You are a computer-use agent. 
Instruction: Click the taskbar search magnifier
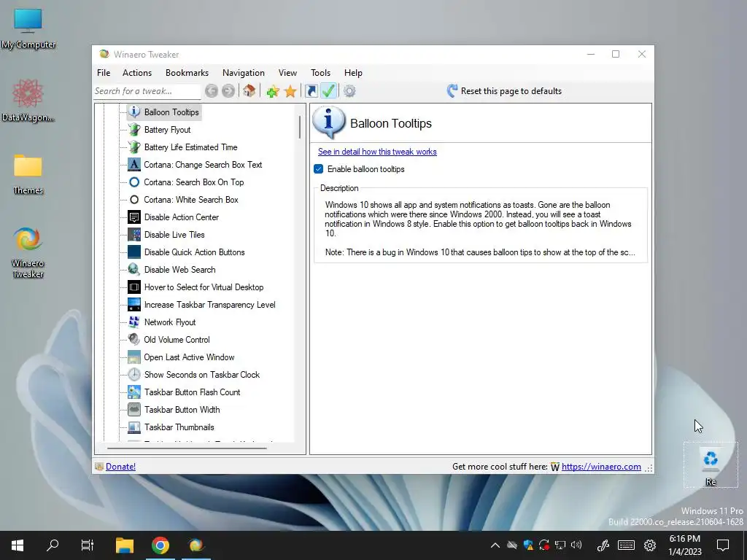pyautogui.click(x=53, y=545)
